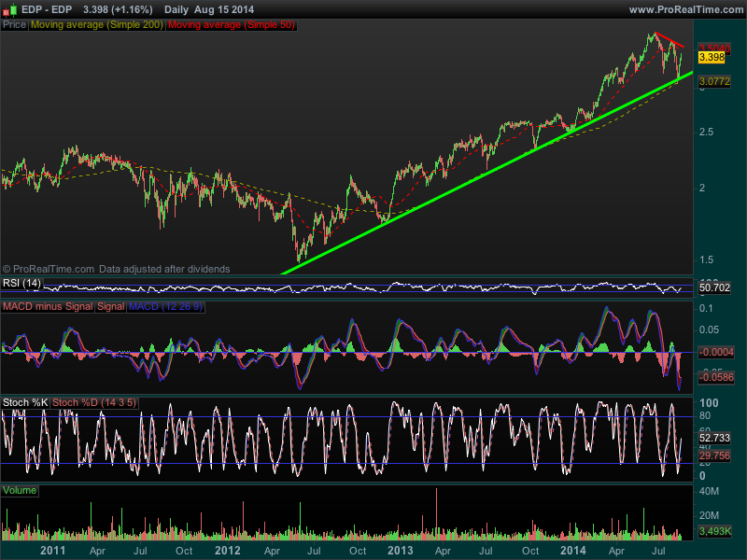Click the Daily timeframe text in header

[176, 9]
